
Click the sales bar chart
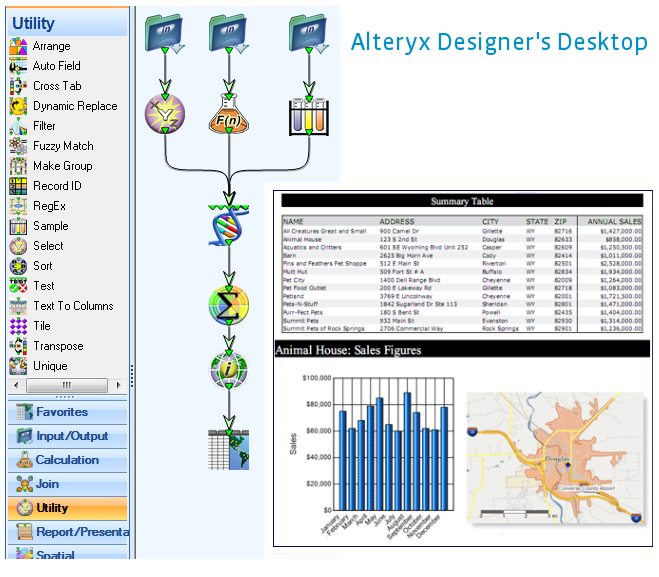pyautogui.click(x=371, y=457)
